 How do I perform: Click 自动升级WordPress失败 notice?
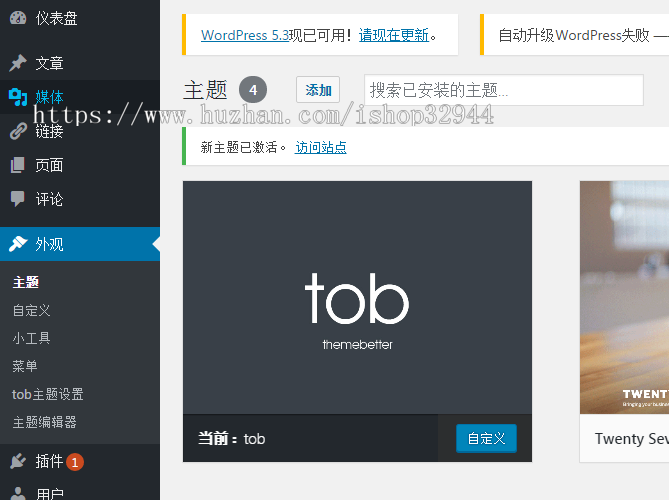click(x=583, y=35)
